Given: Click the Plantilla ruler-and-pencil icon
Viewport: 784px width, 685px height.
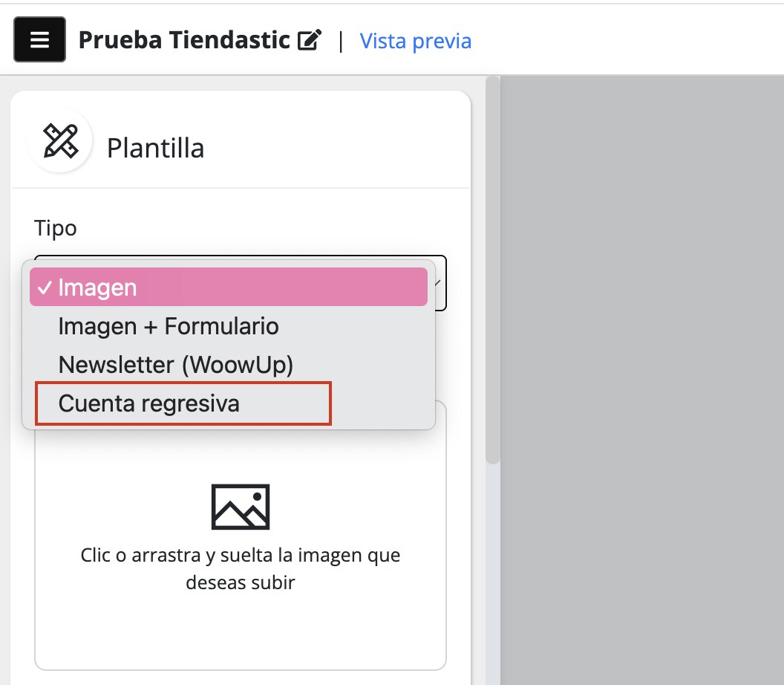Looking at the screenshot, I should pos(60,140).
